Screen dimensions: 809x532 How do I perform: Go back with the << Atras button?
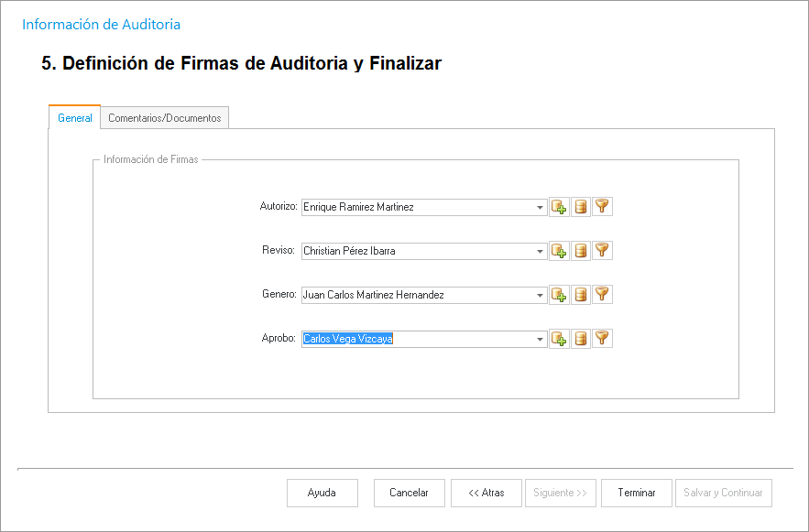coord(486,493)
